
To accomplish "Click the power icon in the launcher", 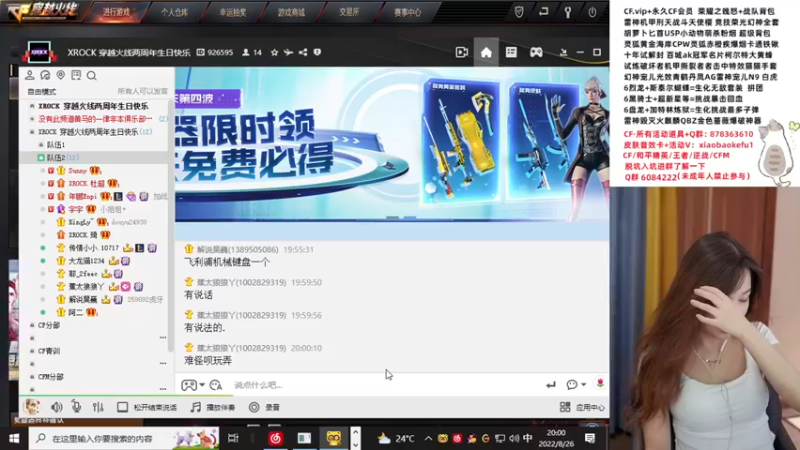I will 592,12.
